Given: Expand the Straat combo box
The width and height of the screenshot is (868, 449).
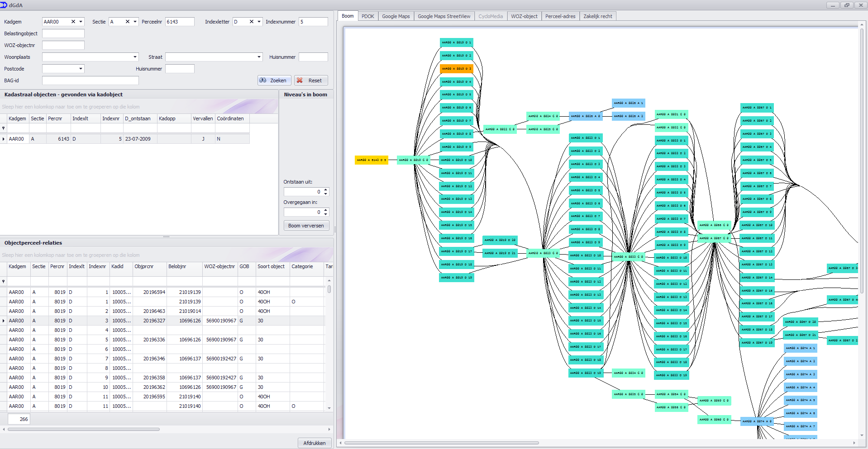Looking at the screenshot, I should [259, 57].
